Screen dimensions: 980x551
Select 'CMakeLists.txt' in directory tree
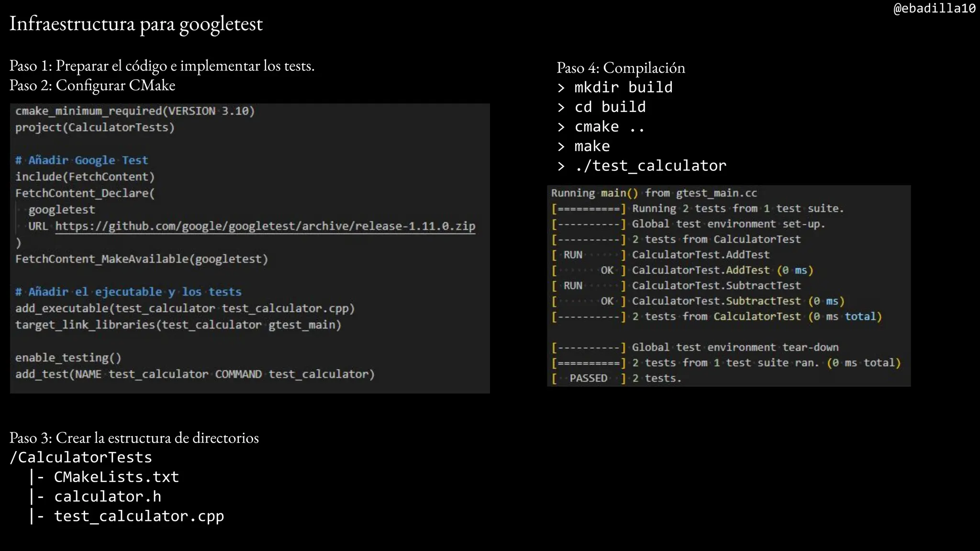pyautogui.click(x=116, y=477)
